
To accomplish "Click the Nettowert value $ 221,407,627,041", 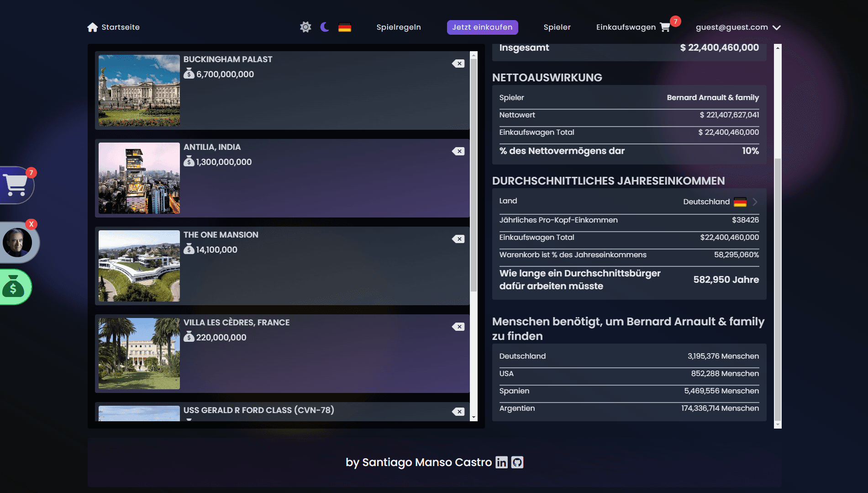I will click(729, 115).
